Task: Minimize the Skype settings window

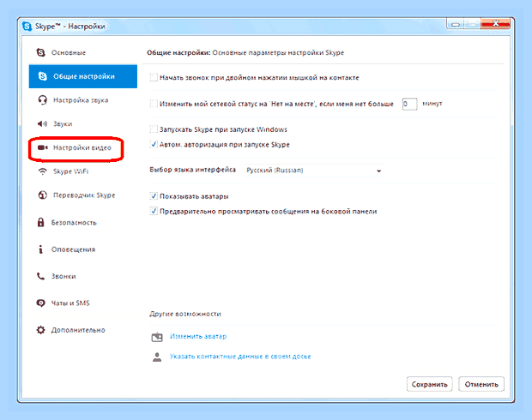Action: click(x=456, y=24)
